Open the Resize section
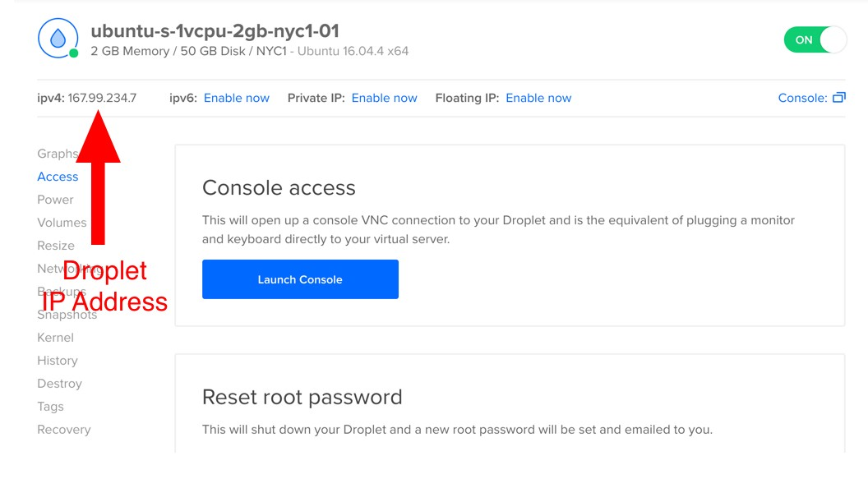 (56, 246)
